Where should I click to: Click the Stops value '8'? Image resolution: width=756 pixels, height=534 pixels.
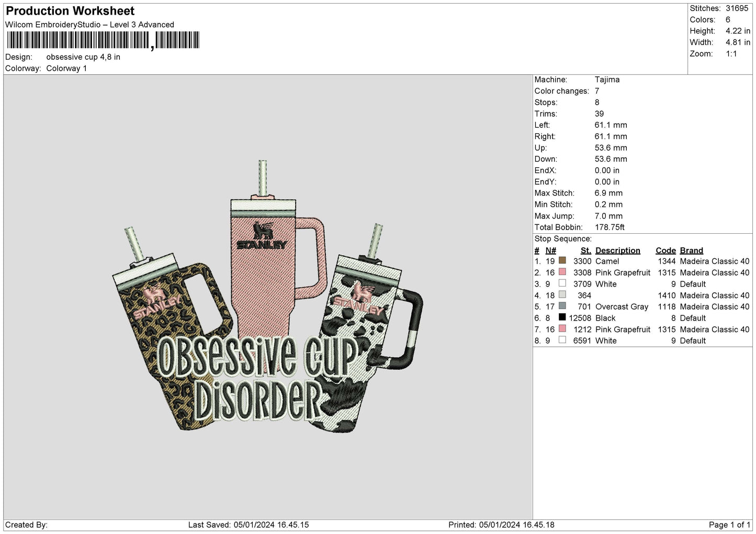coord(597,103)
